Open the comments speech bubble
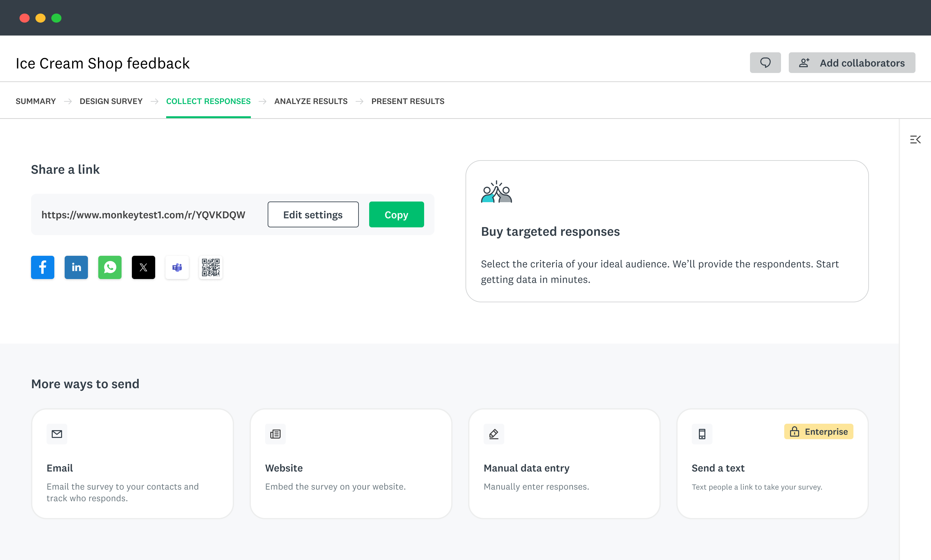The height and width of the screenshot is (560, 931). [x=765, y=63]
